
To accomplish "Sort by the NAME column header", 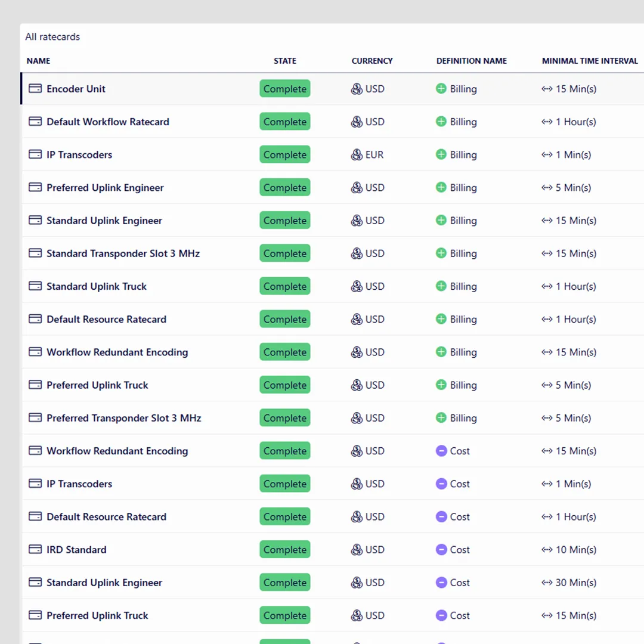I will pyautogui.click(x=38, y=61).
